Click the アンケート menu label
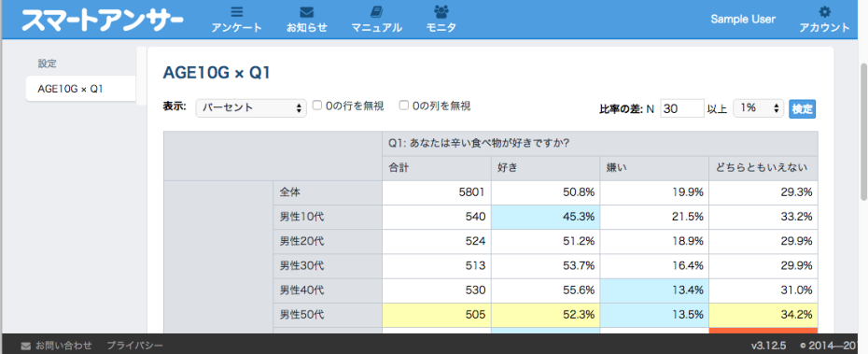 236,28
